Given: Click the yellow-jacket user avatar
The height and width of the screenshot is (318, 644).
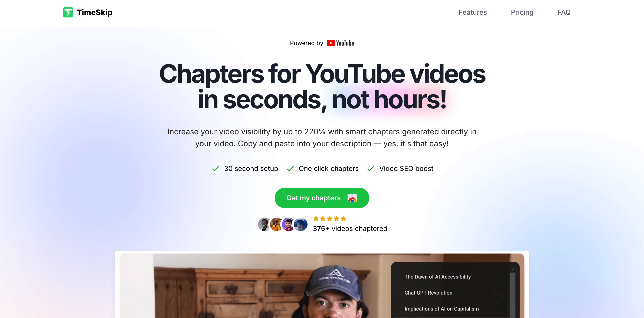Looking at the screenshot, I should click(x=276, y=224).
